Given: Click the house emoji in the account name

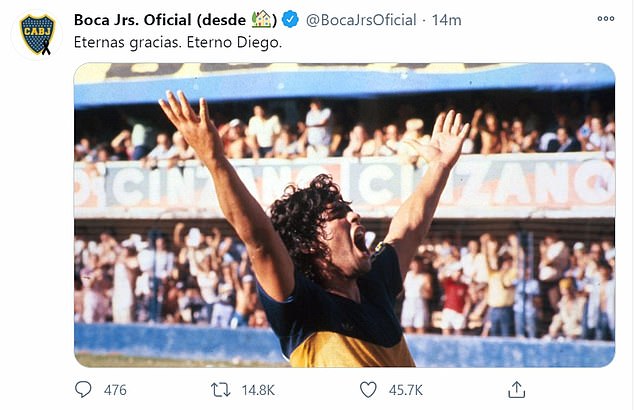Looking at the screenshot, I should click(262, 19).
